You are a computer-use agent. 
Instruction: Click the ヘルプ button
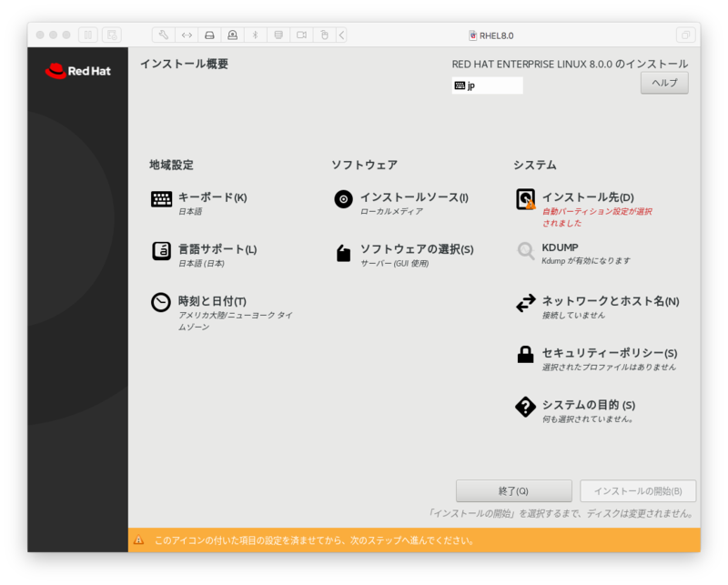tap(664, 83)
